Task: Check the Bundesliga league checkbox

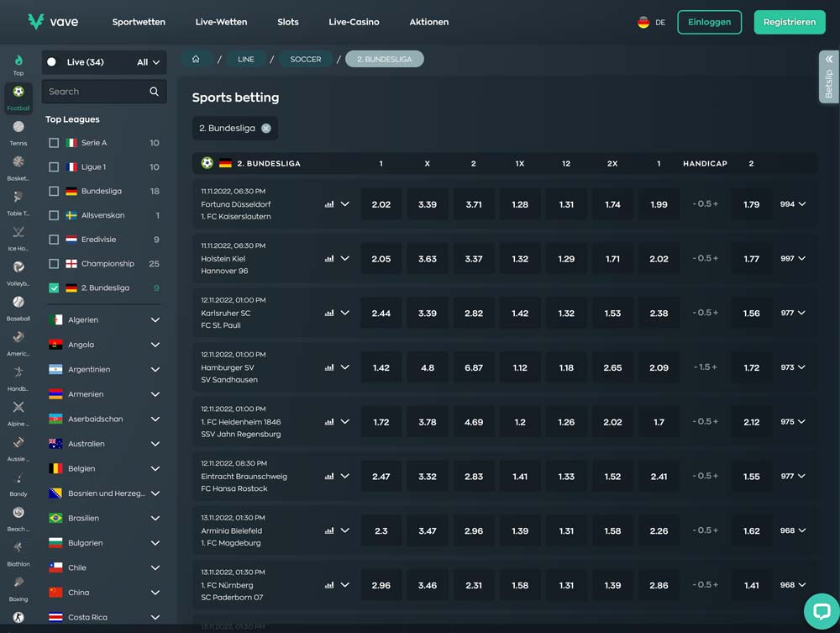Action: (x=54, y=191)
